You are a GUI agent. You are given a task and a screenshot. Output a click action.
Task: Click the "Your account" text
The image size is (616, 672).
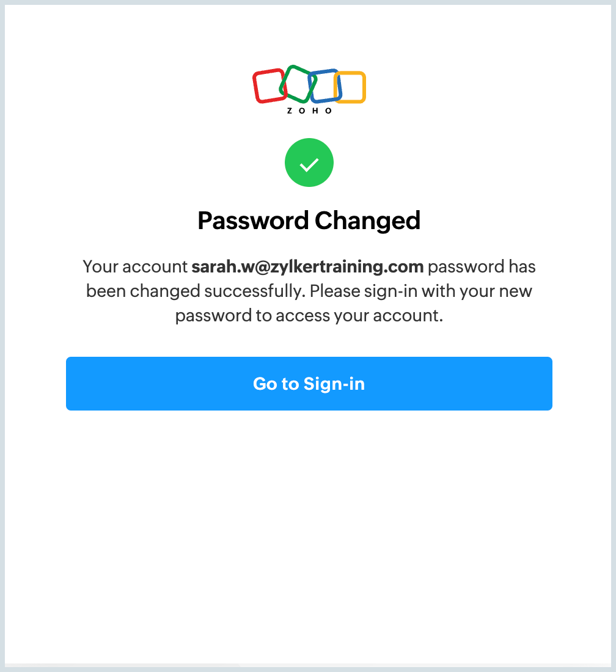(134, 267)
